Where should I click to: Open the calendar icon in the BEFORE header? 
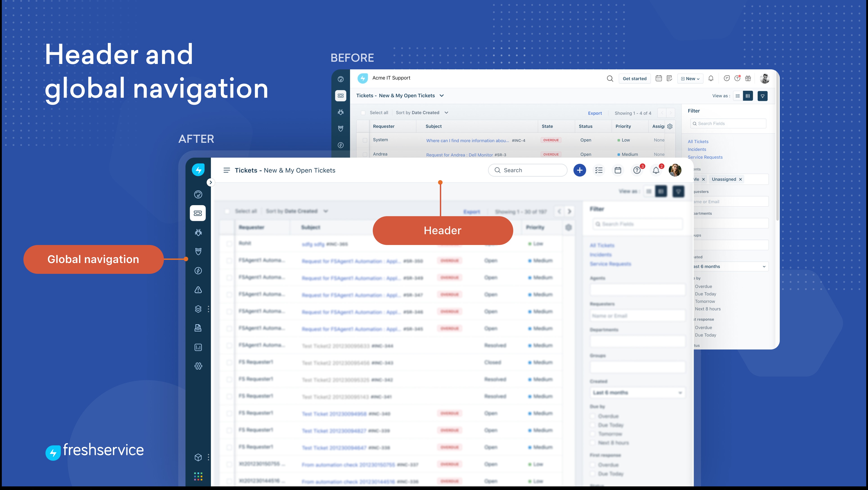[x=658, y=78]
